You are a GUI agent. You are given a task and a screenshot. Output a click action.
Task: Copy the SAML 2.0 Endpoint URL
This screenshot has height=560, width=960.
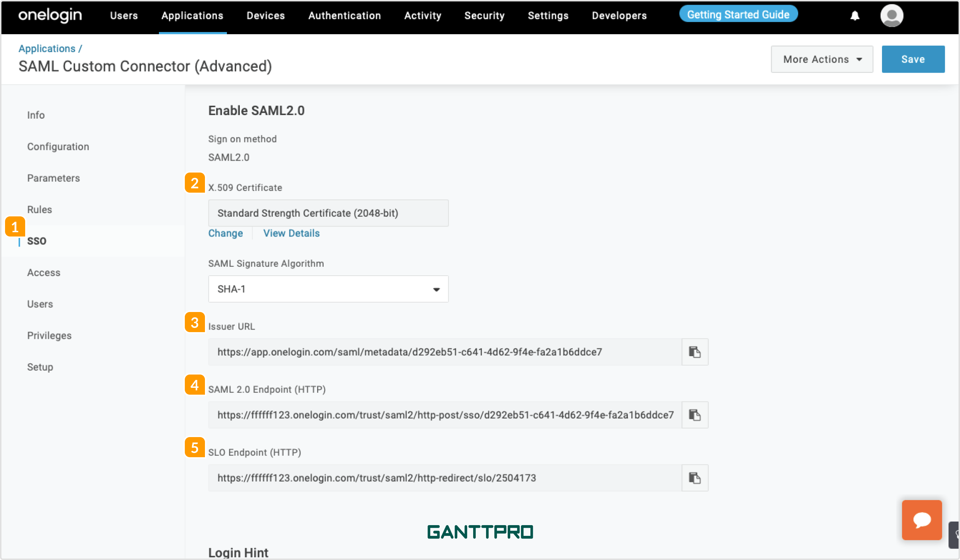[695, 415]
